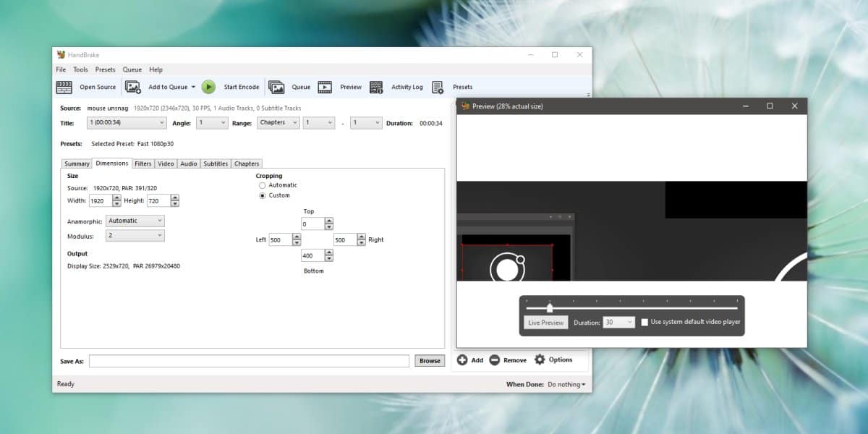Open the Range Chapters dropdown

(x=278, y=123)
